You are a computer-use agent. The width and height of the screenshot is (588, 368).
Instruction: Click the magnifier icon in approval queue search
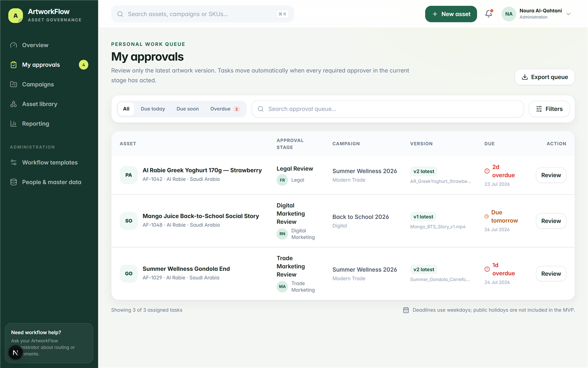coord(261,109)
